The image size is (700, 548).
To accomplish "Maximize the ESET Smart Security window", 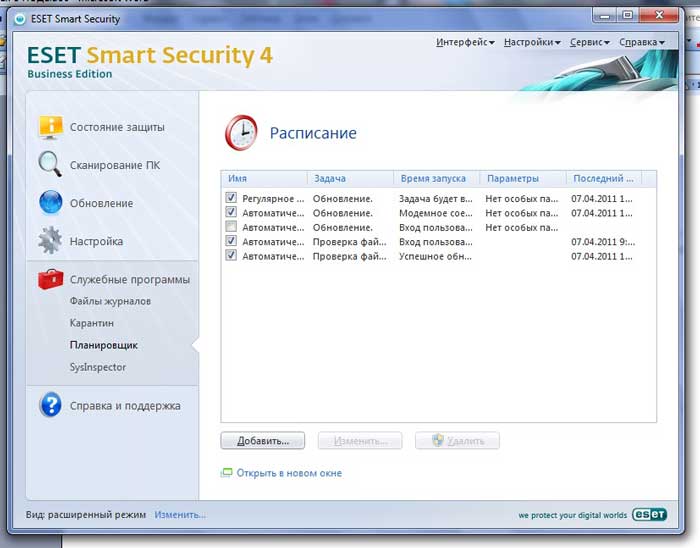I will pyautogui.click(x=628, y=16).
